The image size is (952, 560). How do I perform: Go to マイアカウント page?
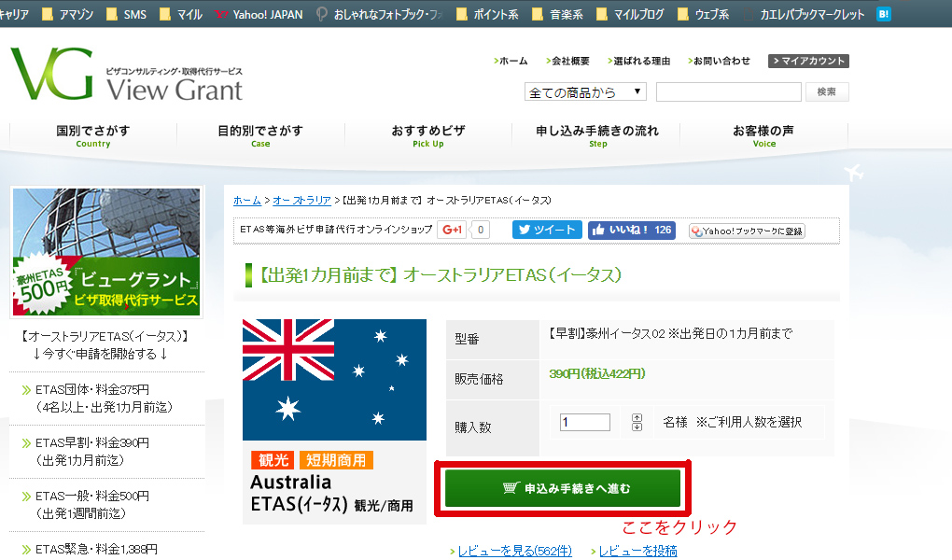808,61
